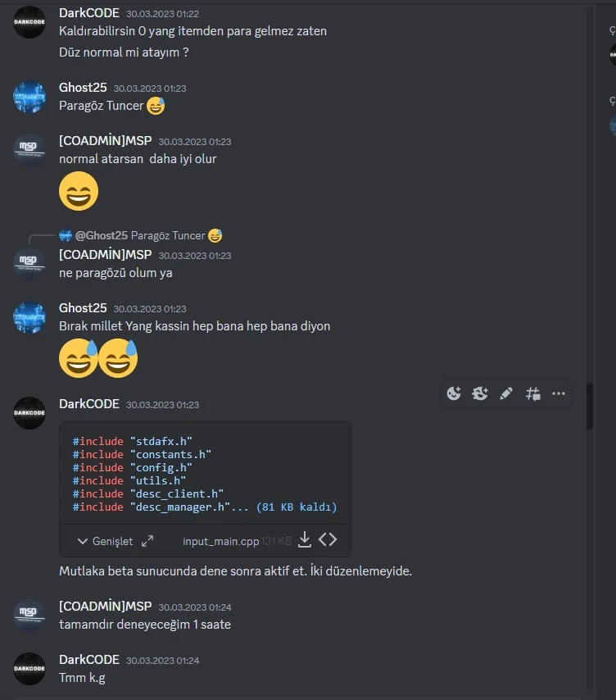This screenshot has width=616, height=700.
Task: Open Ghost25 avatar beside Paragöz Tuncer
Action: 29,97
